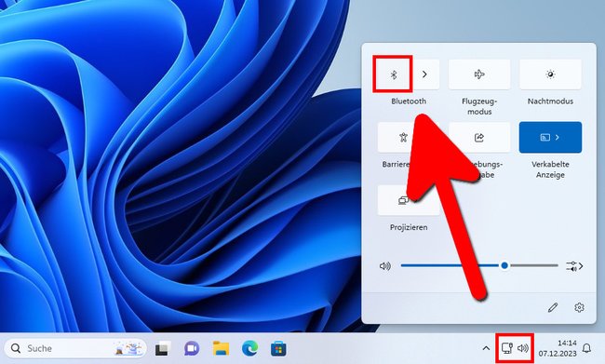Click the network monitor tray icon
This screenshot has height=364, width=605.
coord(507,348)
